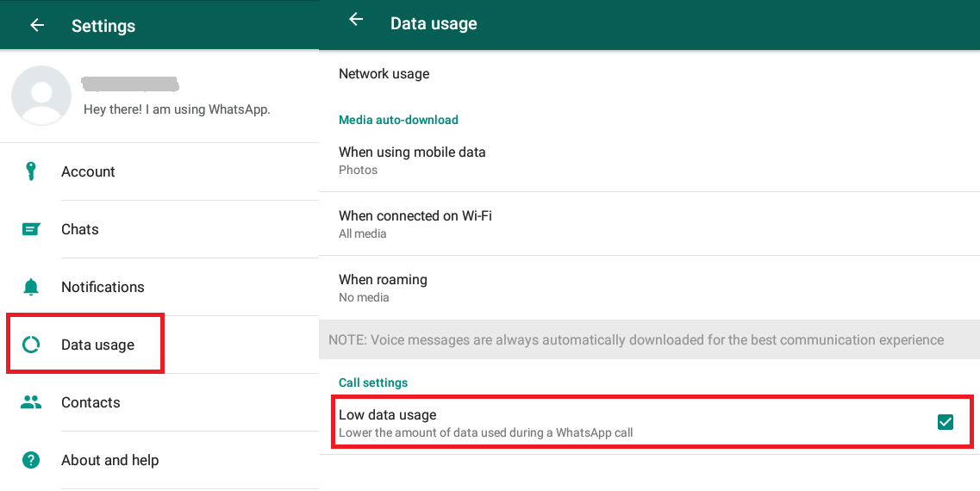Click the Media auto-download section heading
This screenshot has width=980, height=491.
398,120
